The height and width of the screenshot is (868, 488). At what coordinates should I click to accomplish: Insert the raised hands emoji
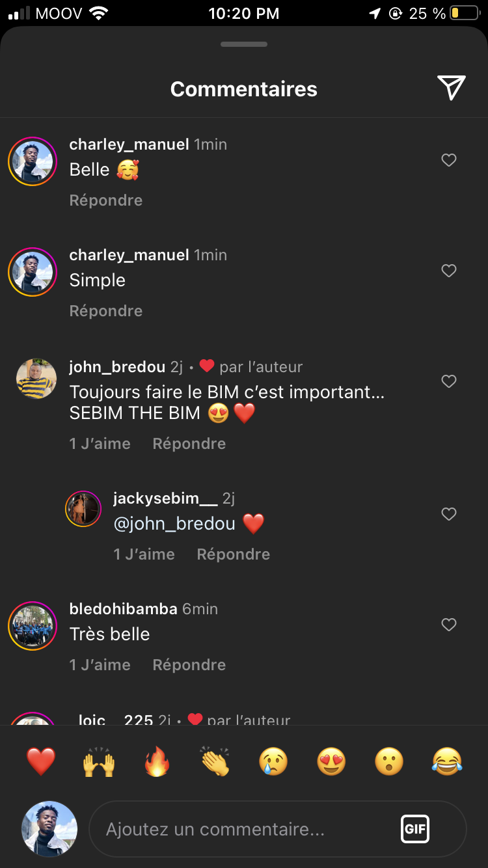click(x=99, y=761)
